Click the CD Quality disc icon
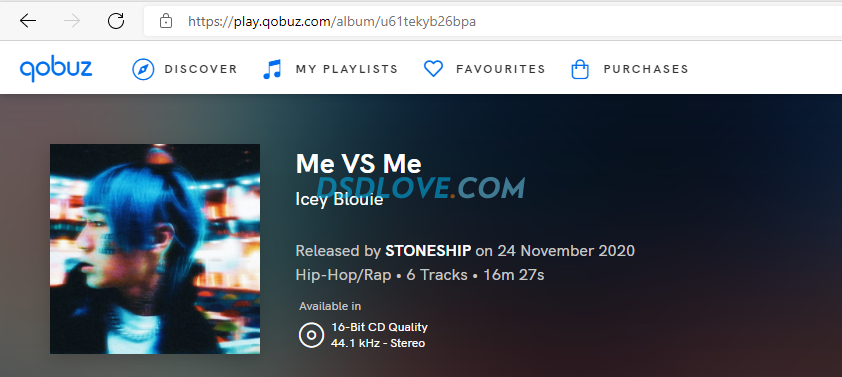Screen dimensions: 842x377 point(311,335)
